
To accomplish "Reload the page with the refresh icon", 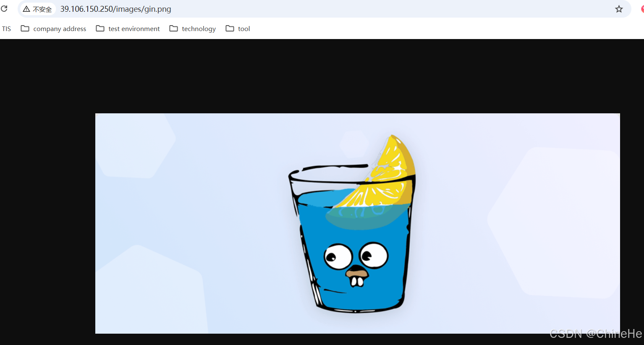I will 4,9.
